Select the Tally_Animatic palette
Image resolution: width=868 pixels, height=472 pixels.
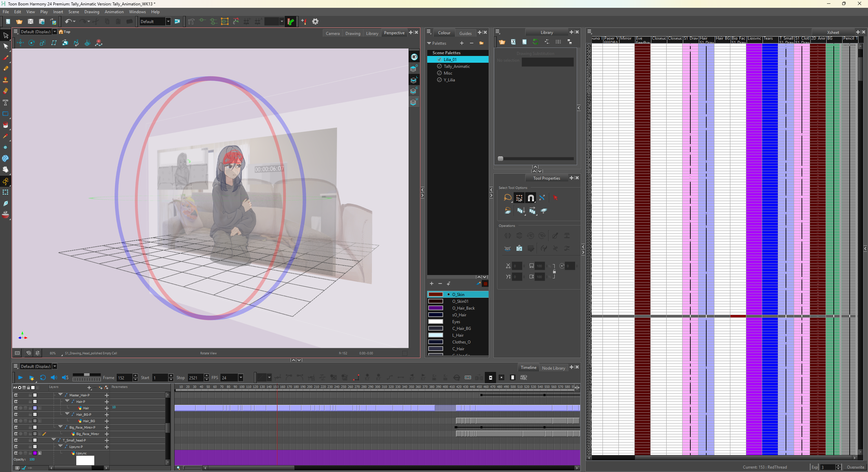456,66
